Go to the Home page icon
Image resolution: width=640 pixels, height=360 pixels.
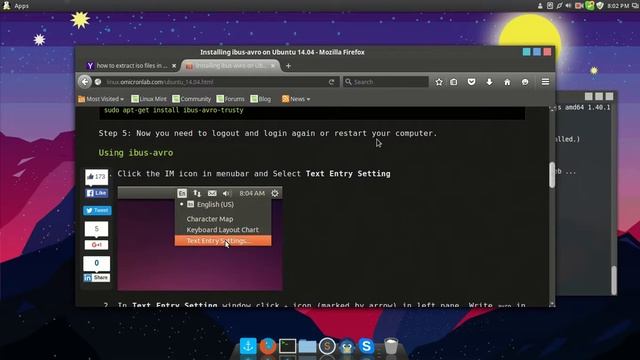[507, 82]
